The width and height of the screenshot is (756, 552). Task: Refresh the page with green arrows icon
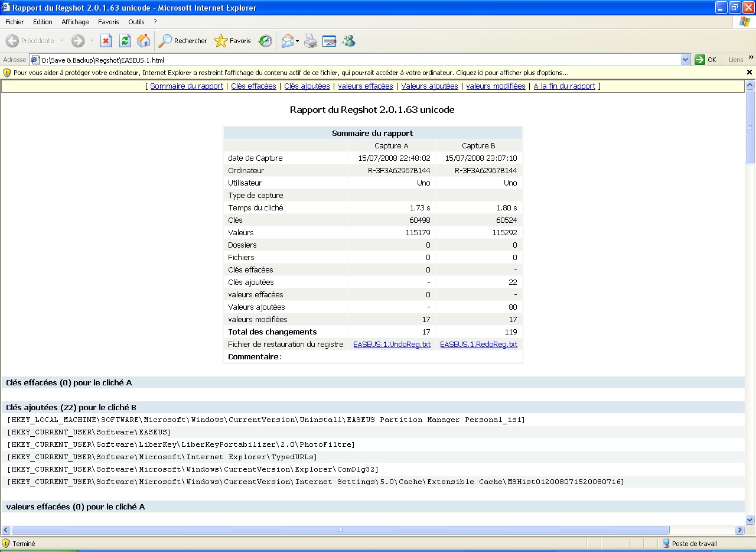125,41
